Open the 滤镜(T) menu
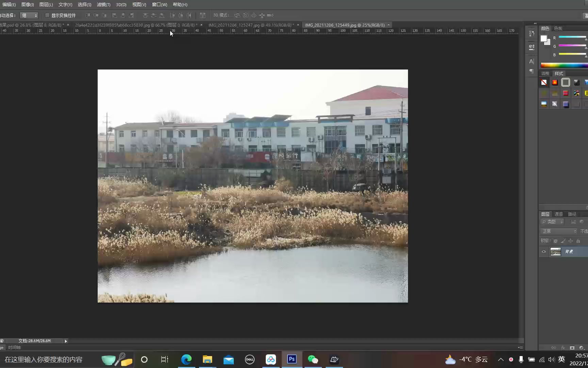 coord(103,4)
